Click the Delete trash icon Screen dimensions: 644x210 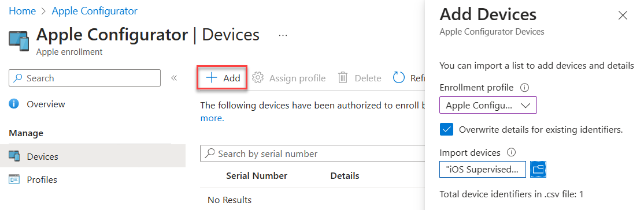(x=343, y=78)
